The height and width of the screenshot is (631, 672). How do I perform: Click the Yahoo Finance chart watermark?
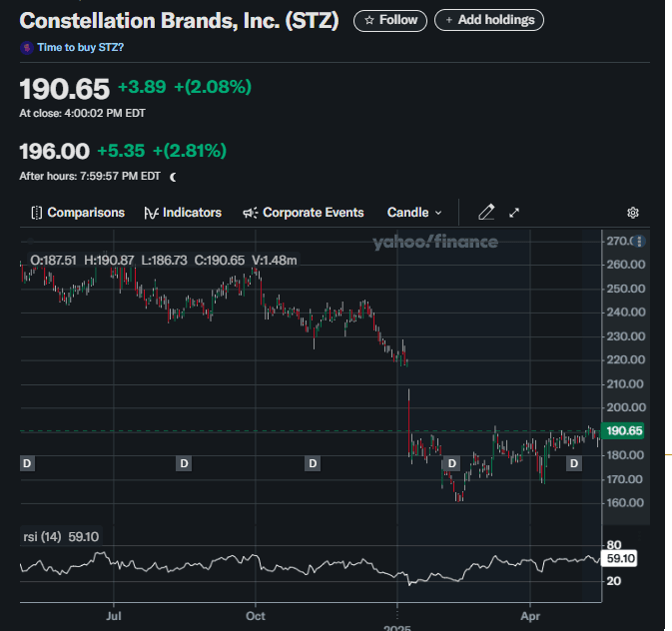435,242
